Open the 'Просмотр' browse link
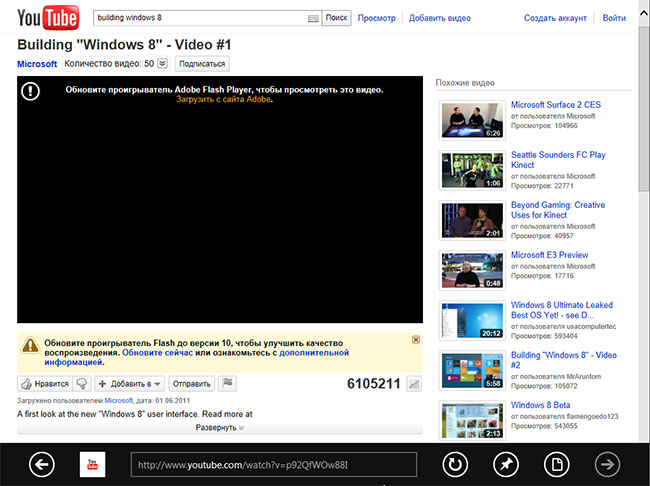The image size is (650, 486). (x=376, y=18)
